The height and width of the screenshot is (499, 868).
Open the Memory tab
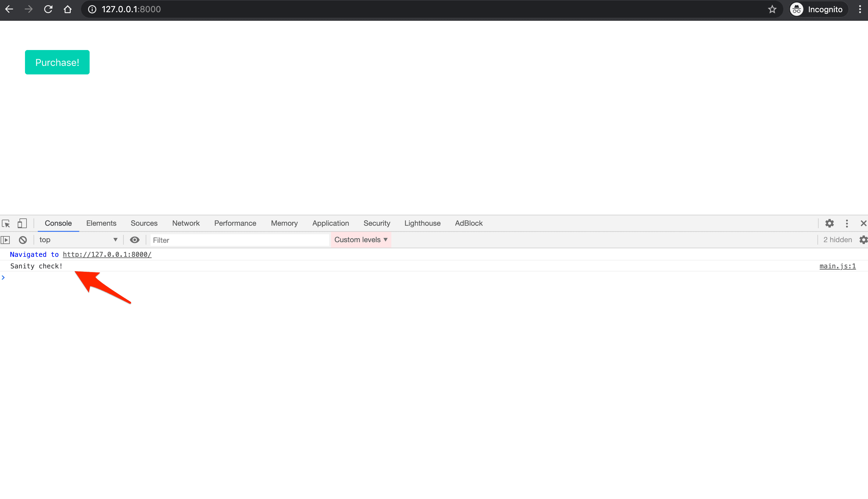[x=284, y=223]
